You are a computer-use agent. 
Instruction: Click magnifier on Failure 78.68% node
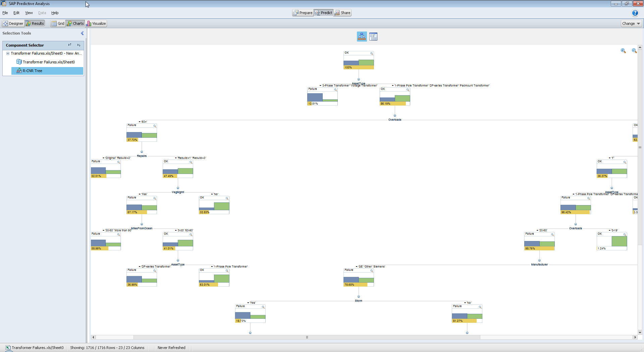(x=372, y=271)
